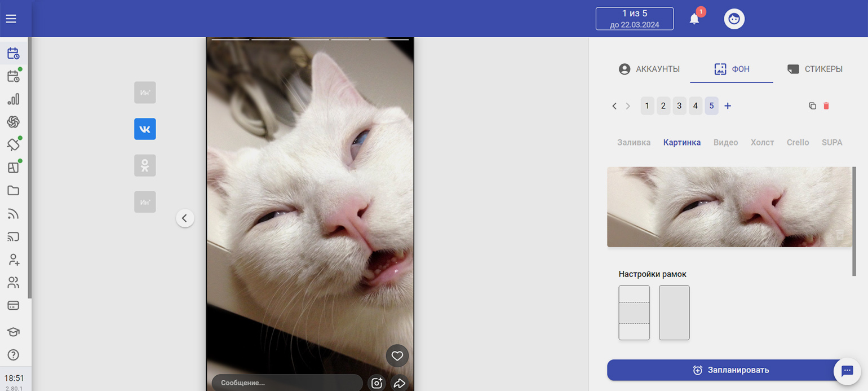The height and width of the screenshot is (391, 868).
Task: Click the '1 из 5' plan counter
Action: coord(635,19)
